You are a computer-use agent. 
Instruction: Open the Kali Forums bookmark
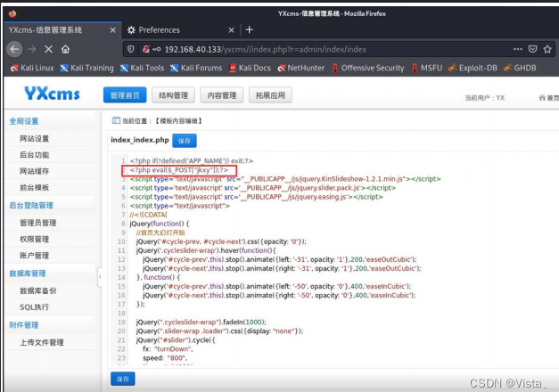(x=196, y=68)
